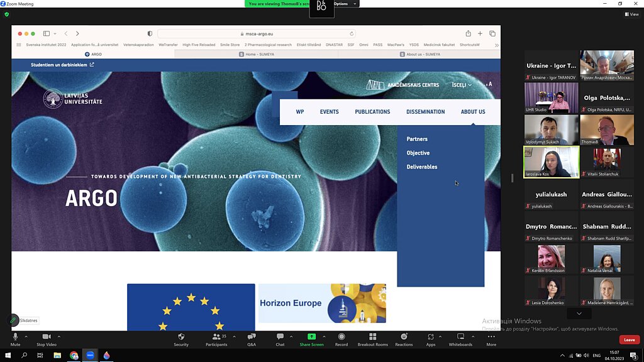This screenshot has width=644, height=362.
Task: Open the WP menu item
Action: coord(300,112)
